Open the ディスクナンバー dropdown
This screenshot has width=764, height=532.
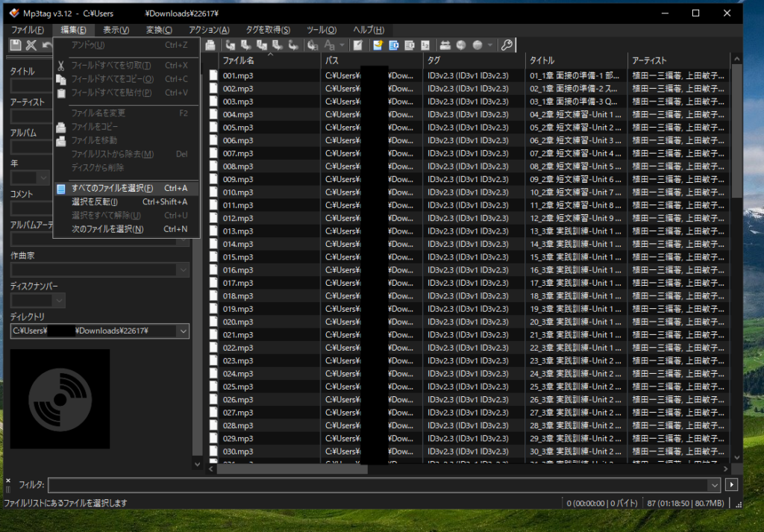point(59,301)
